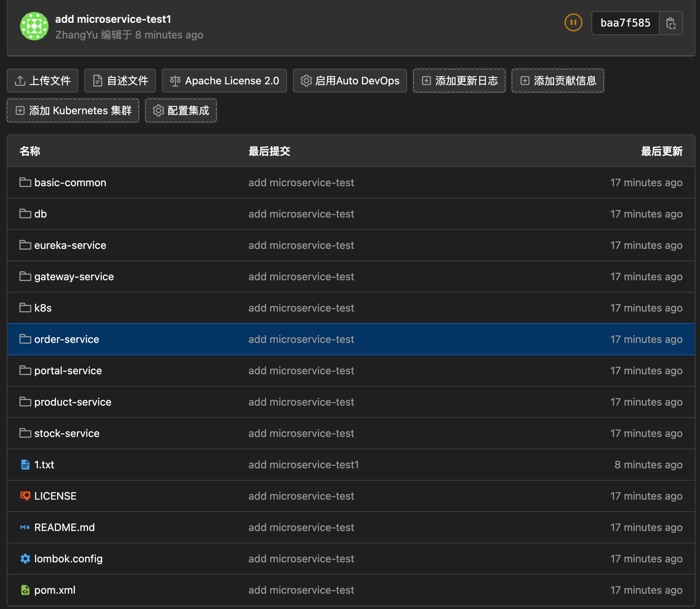
Task: Open the 'add microservice-test1' commit title
Action: click(113, 19)
